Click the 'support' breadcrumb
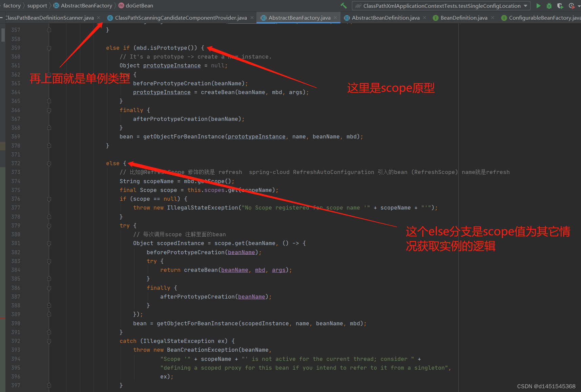The image size is (581, 392). (37, 6)
